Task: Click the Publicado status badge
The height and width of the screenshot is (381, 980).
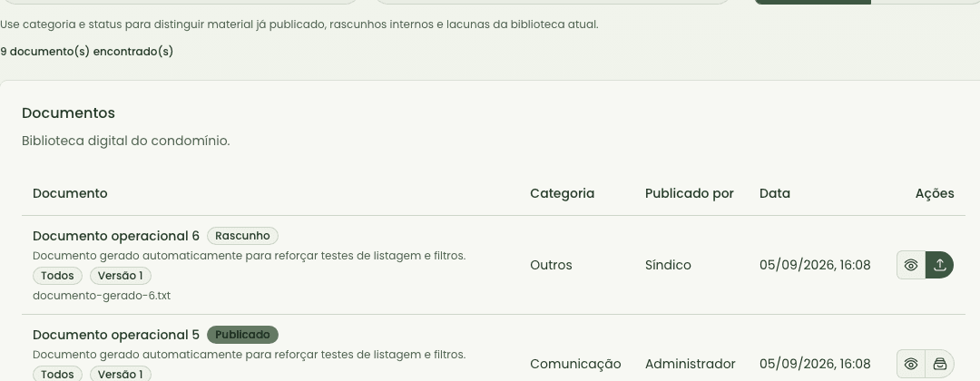Action: pos(242,334)
